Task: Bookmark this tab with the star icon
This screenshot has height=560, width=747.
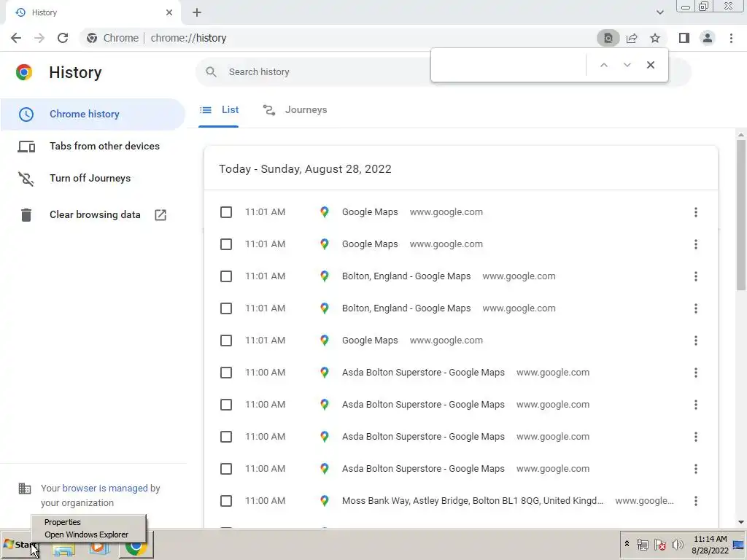Action: pyautogui.click(x=655, y=38)
